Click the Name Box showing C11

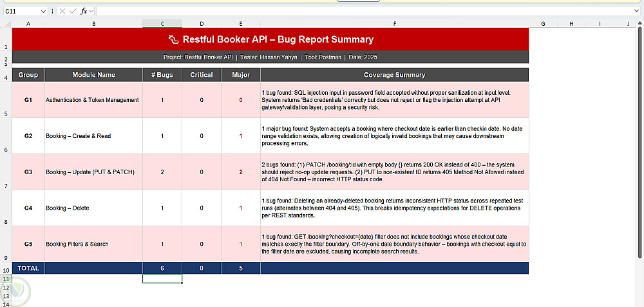[22, 11]
